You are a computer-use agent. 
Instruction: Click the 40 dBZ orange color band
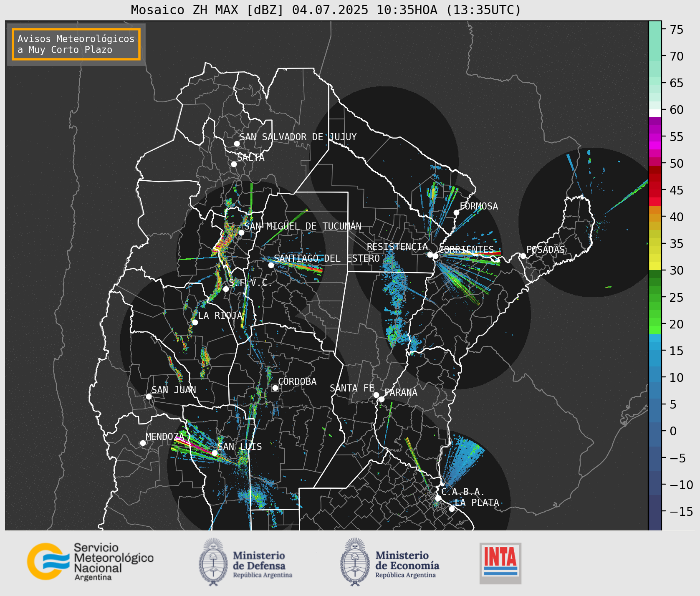click(x=655, y=217)
